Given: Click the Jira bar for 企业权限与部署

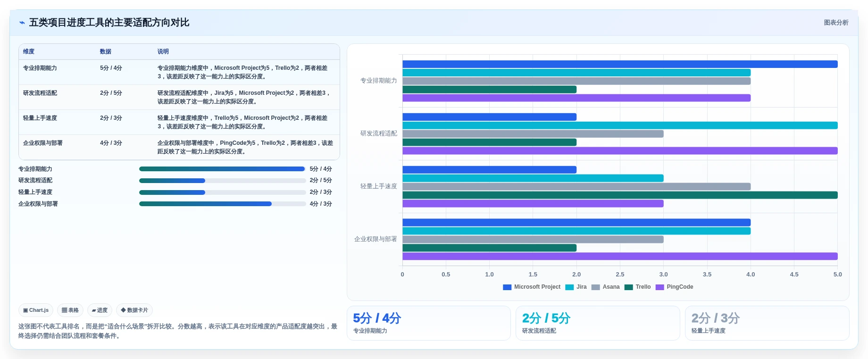Looking at the screenshot, I should click(576, 231).
